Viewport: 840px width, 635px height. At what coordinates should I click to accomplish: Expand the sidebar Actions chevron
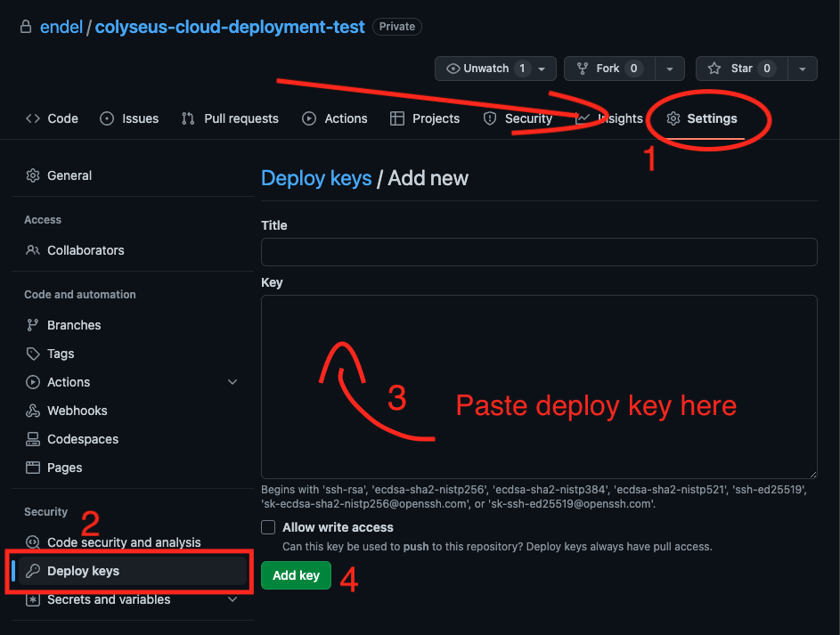click(232, 382)
